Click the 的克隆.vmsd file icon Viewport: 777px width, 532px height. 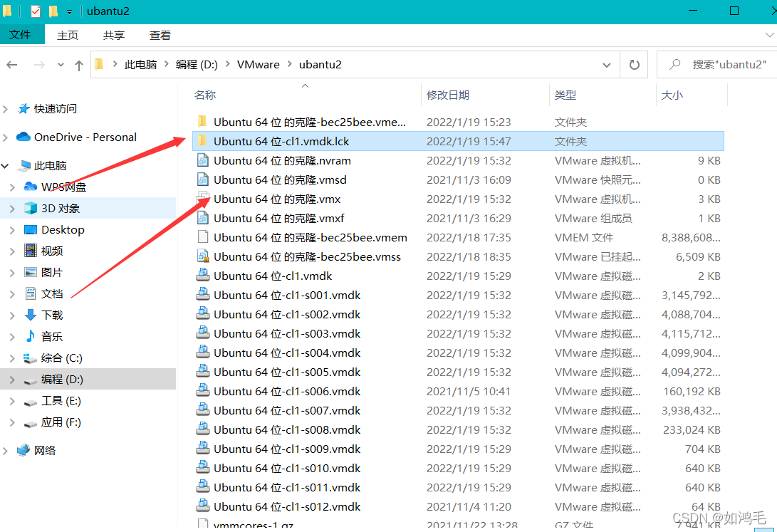tap(202, 179)
